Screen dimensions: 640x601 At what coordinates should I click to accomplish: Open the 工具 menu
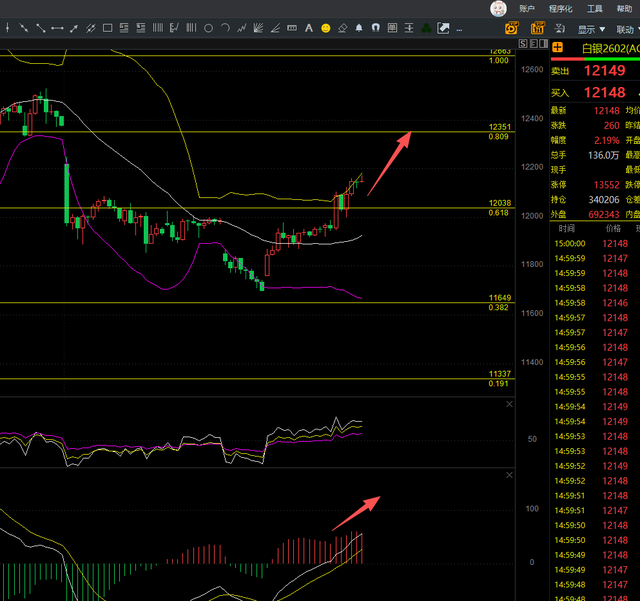point(595,9)
